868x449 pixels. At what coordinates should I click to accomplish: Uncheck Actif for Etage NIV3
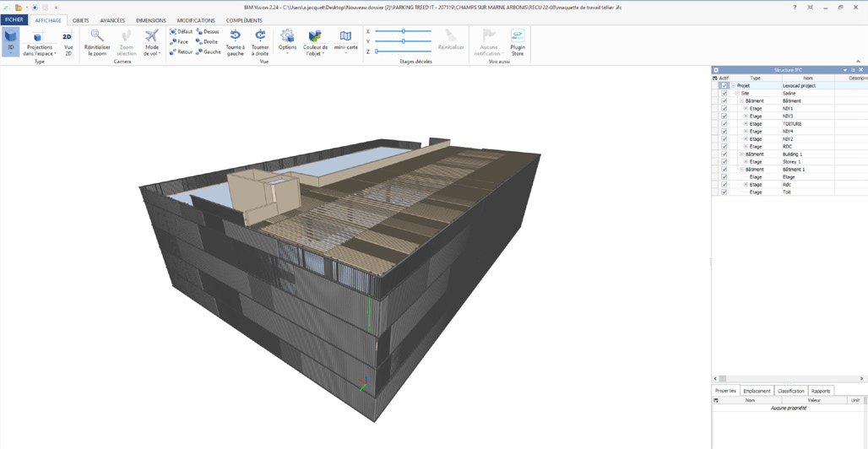tap(724, 116)
